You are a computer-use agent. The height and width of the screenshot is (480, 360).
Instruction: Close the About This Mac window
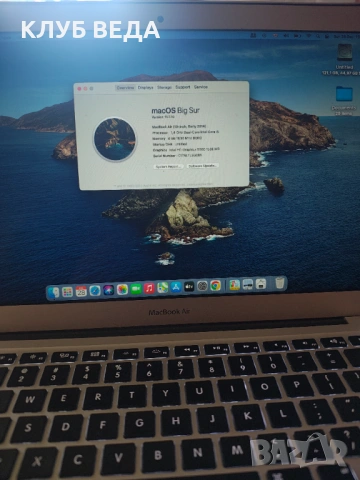[79, 89]
